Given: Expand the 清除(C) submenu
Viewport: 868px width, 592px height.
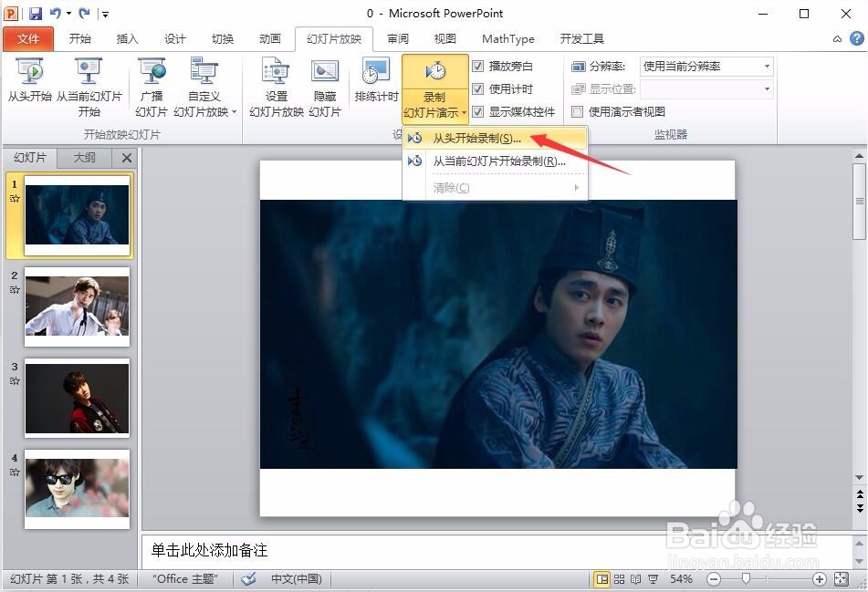Looking at the screenshot, I should pos(495,188).
